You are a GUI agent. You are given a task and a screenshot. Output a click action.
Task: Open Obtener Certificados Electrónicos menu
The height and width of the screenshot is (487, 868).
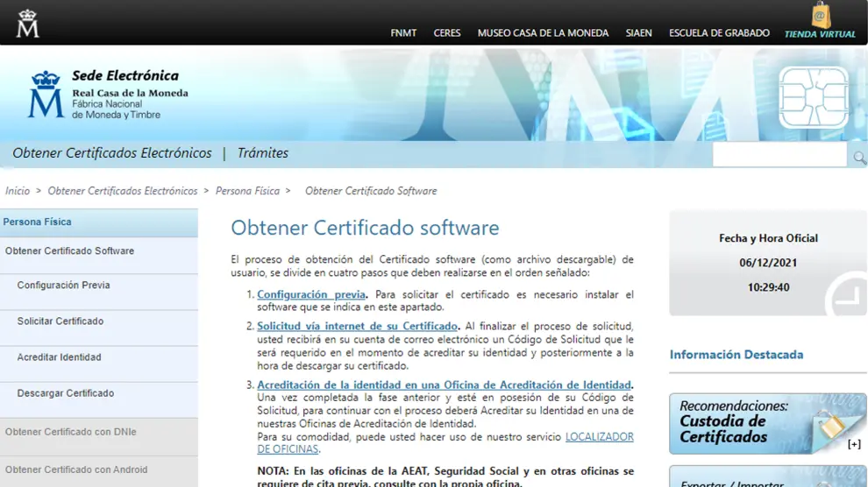coord(112,153)
